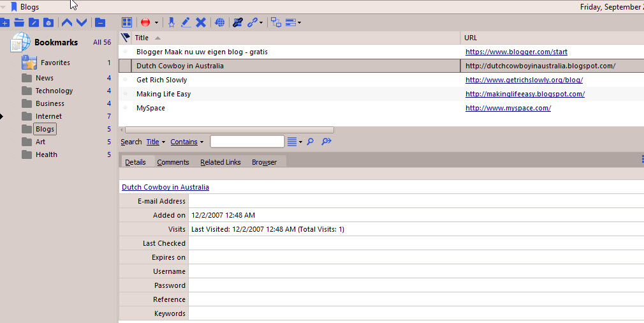
Task: Open dropdown arrow beside layout bars icon
Action: tap(300, 23)
